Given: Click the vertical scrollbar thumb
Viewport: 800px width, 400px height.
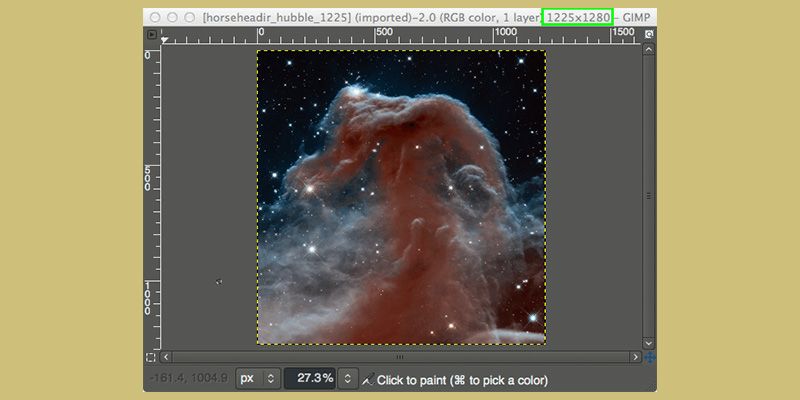Looking at the screenshot, I should click(x=648, y=196).
